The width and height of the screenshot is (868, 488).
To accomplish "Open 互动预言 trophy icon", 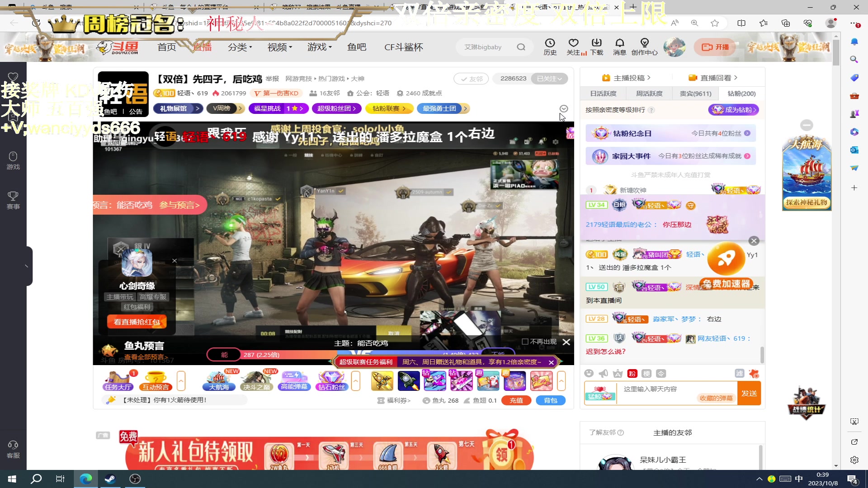I will [156, 381].
